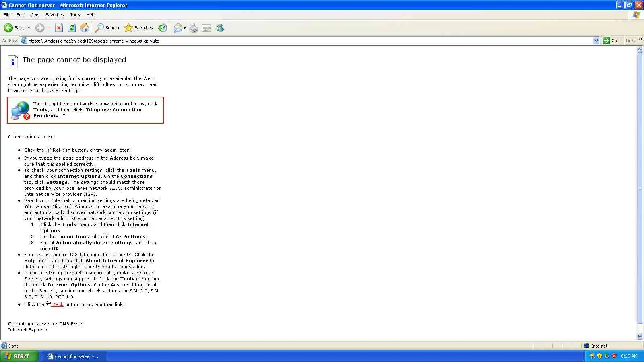Open the Favorites menu

click(x=54, y=15)
